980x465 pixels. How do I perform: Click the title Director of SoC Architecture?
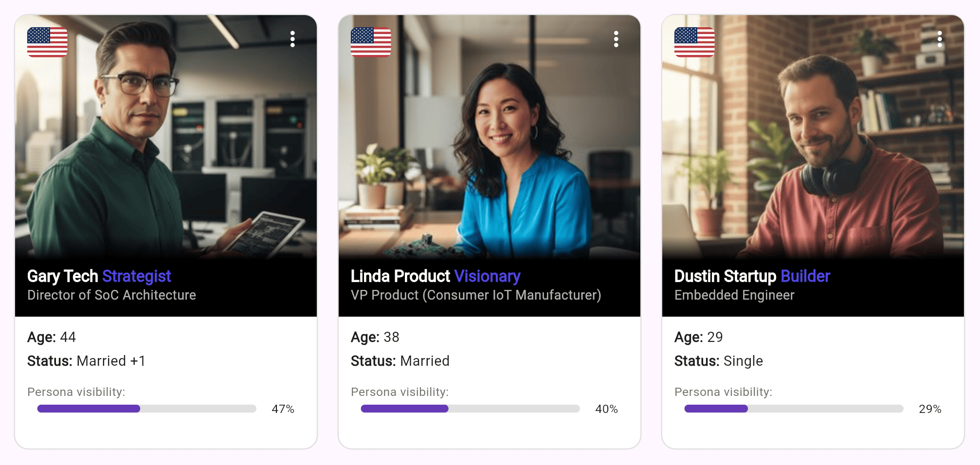tap(111, 295)
